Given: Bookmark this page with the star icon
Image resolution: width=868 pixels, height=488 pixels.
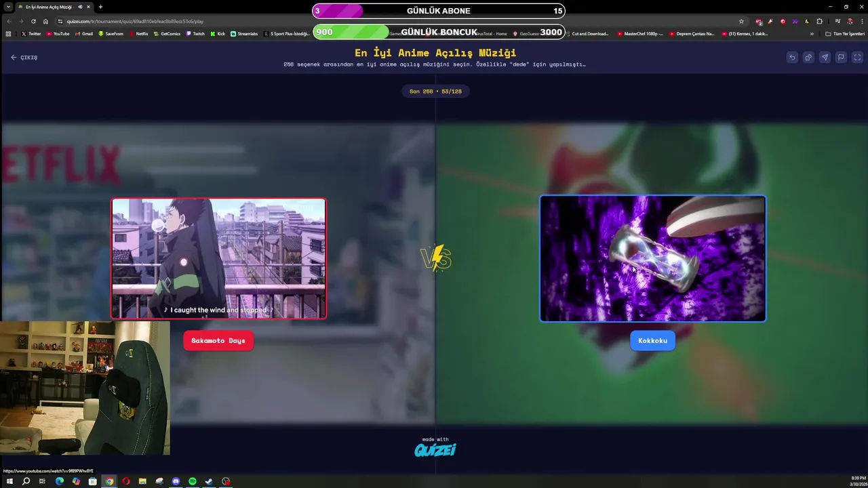Looking at the screenshot, I should tap(741, 21).
